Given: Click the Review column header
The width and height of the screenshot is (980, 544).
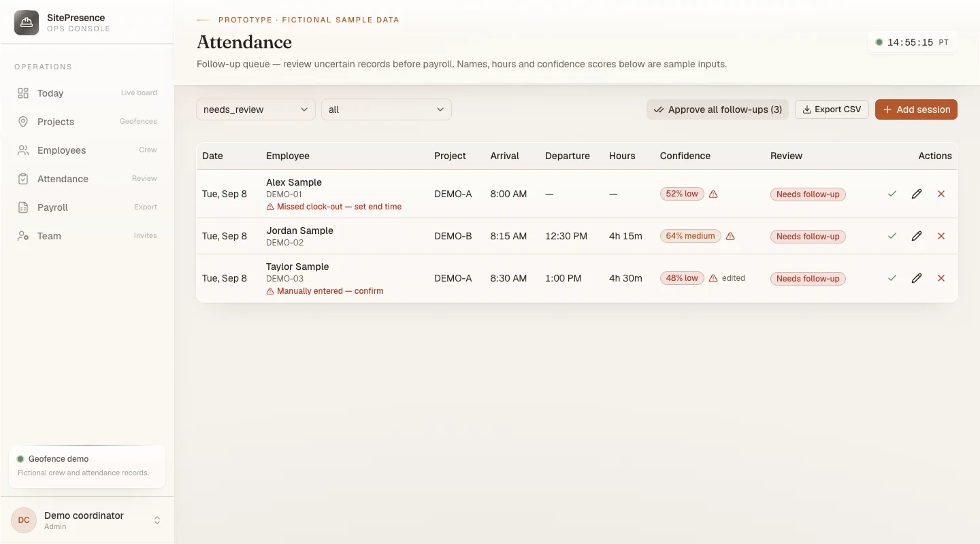Looking at the screenshot, I should click(787, 156).
